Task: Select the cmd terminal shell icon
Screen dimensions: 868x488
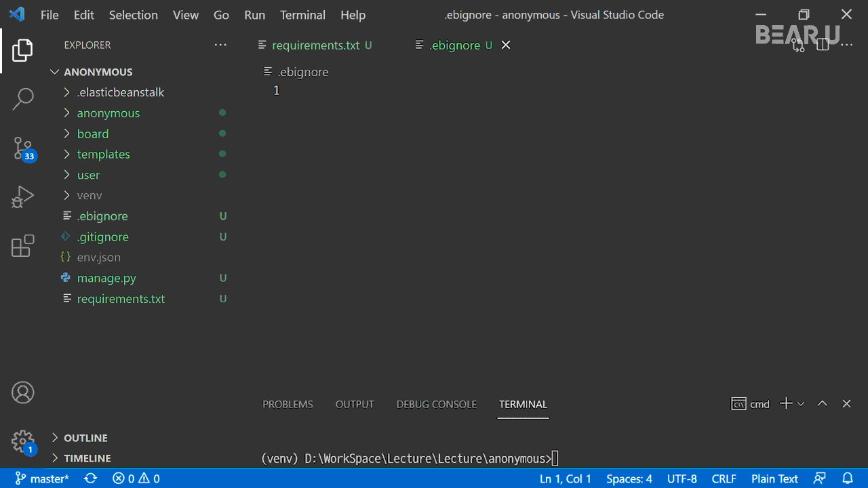Action: [738, 404]
